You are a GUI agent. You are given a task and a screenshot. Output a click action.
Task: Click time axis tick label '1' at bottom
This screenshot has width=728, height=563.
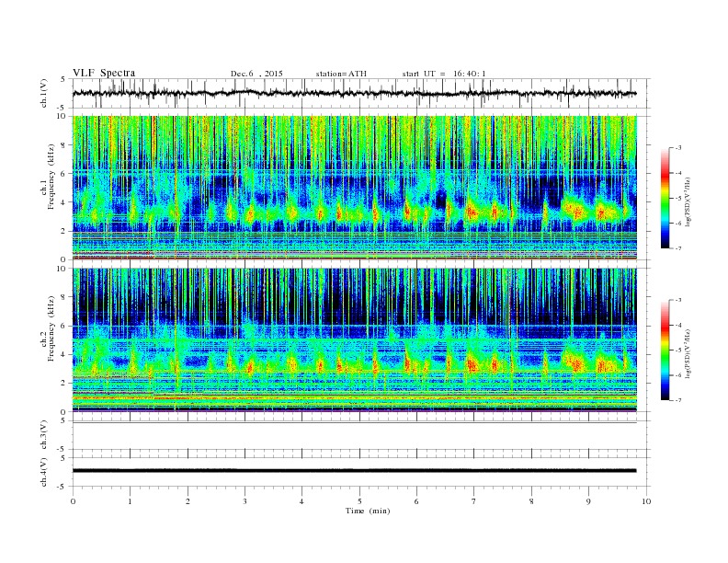point(130,501)
